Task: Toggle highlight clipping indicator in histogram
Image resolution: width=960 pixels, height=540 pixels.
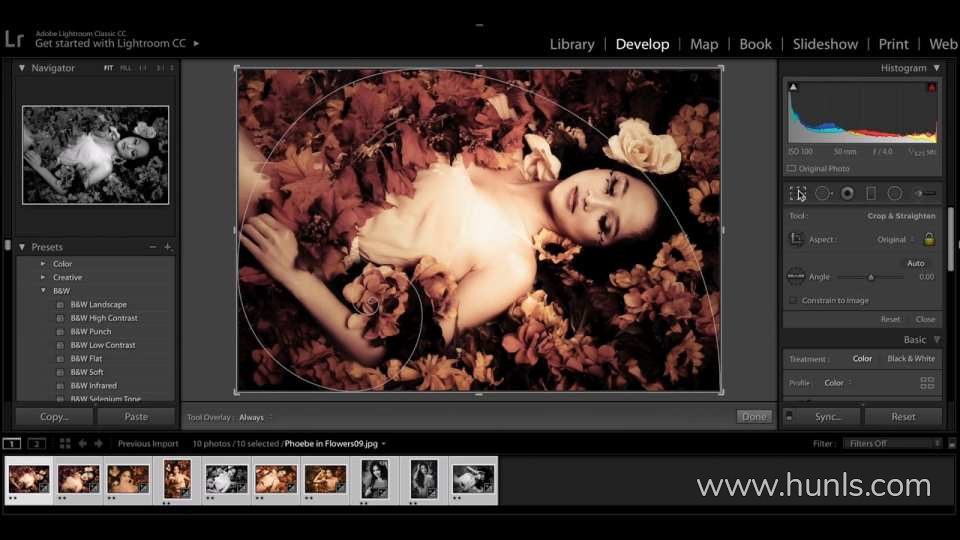Action: click(x=932, y=88)
